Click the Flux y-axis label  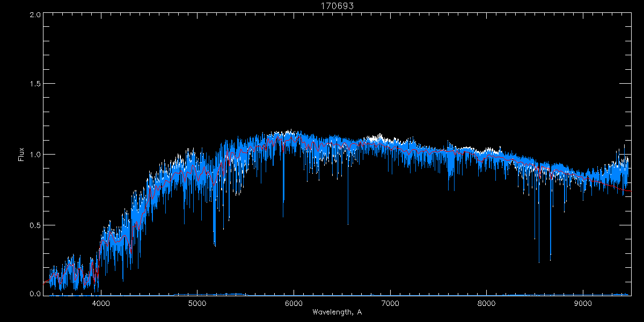21,155
